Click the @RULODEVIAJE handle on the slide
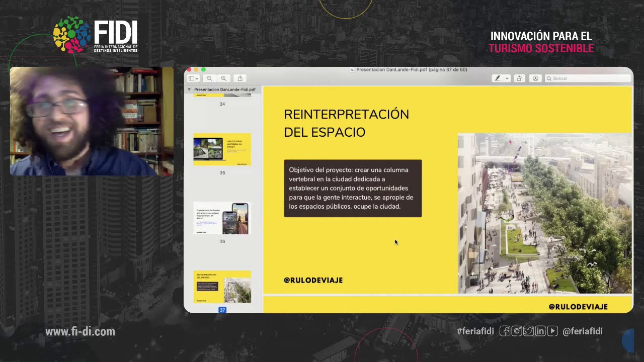644x362 pixels. [x=313, y=281]
